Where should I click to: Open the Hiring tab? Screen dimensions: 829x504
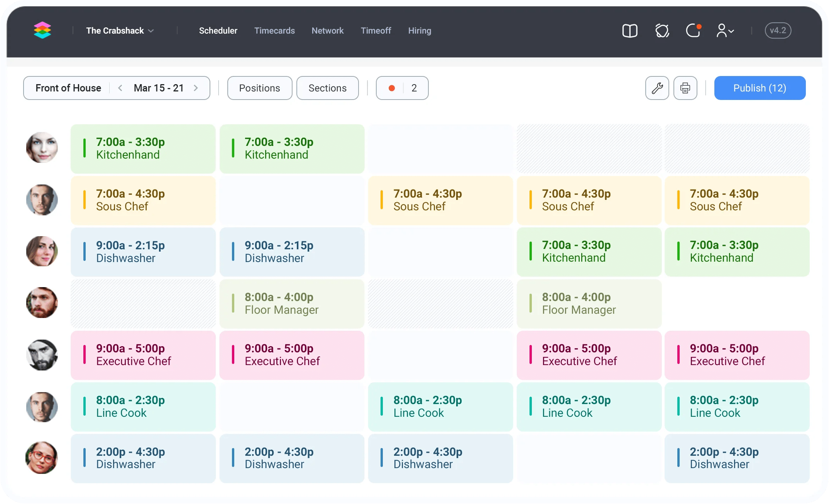pyautogui.click(x=420, y=30)
